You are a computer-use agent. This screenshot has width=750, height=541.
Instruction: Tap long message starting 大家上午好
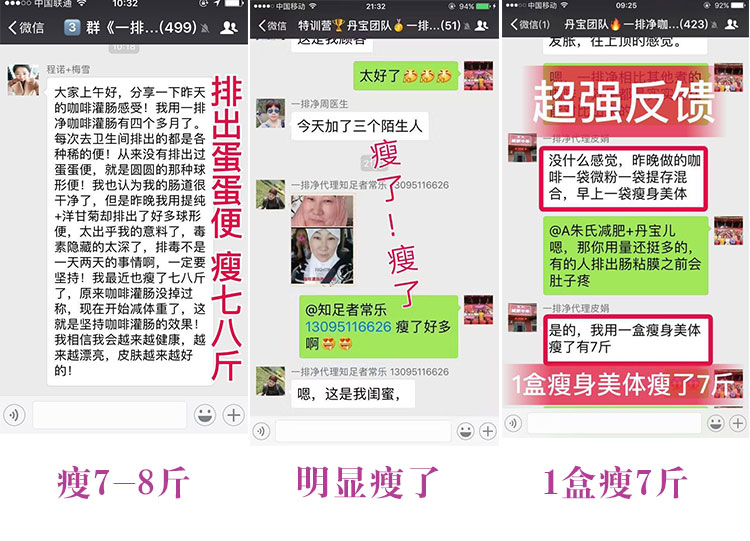point(130,231)
